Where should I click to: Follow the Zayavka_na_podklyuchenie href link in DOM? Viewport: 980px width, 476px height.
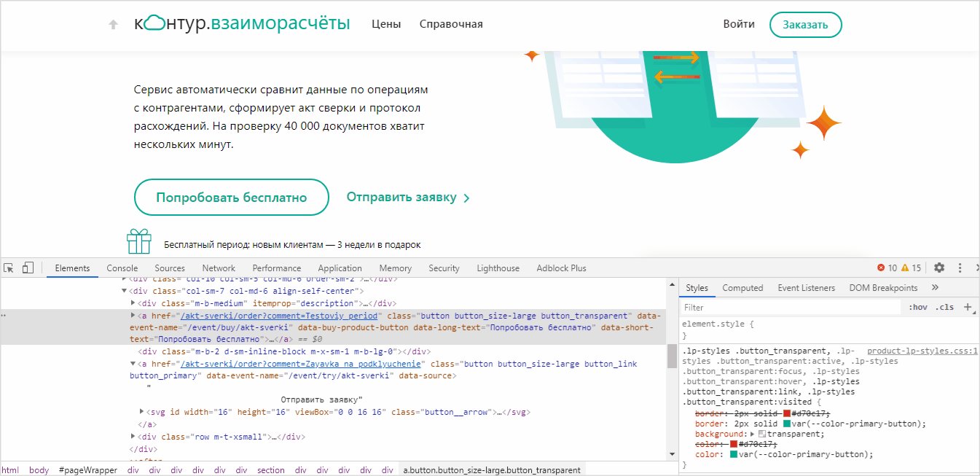coord(300,363)
